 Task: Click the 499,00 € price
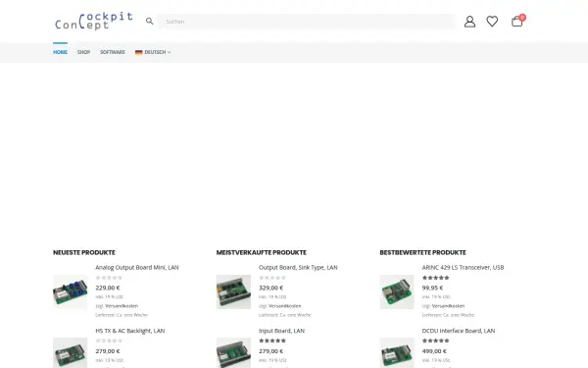coord(434,351)
